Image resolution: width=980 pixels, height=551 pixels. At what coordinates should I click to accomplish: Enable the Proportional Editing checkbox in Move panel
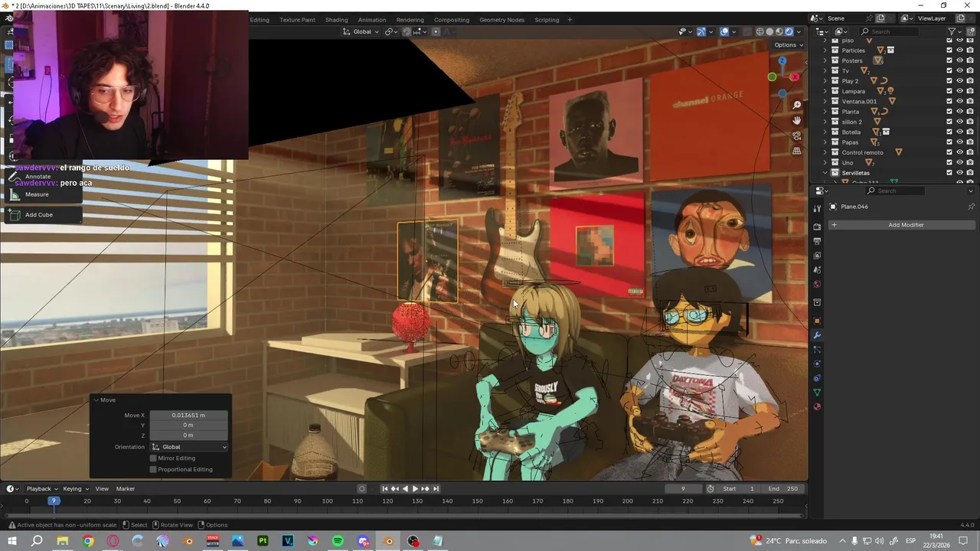pos(153,470)
